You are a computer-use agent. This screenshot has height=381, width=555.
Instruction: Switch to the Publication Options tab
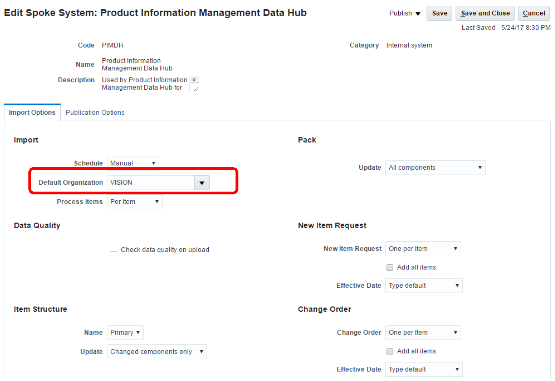tap(95, 113)
